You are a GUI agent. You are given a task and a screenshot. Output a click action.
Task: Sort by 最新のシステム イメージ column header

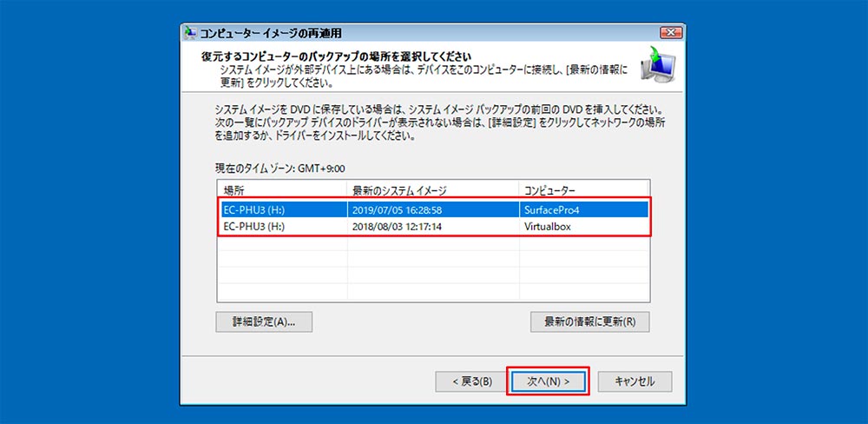pyautogui.click(x=433, y=190)
